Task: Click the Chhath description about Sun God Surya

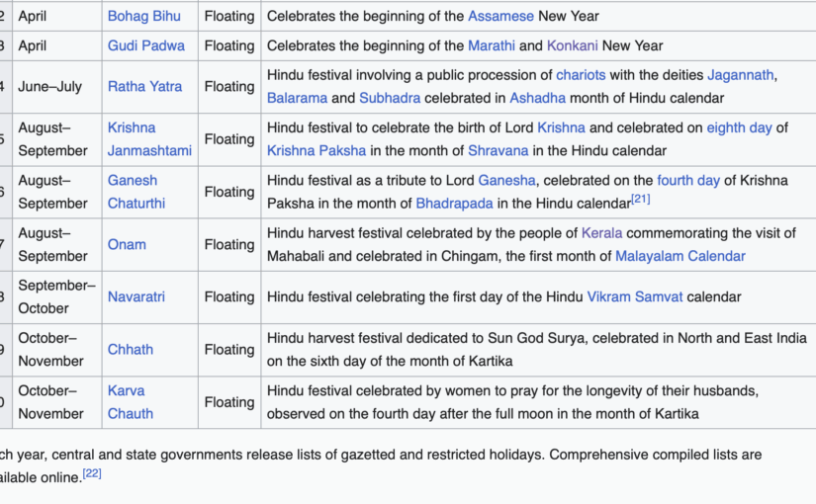Action: coord(536,349)
